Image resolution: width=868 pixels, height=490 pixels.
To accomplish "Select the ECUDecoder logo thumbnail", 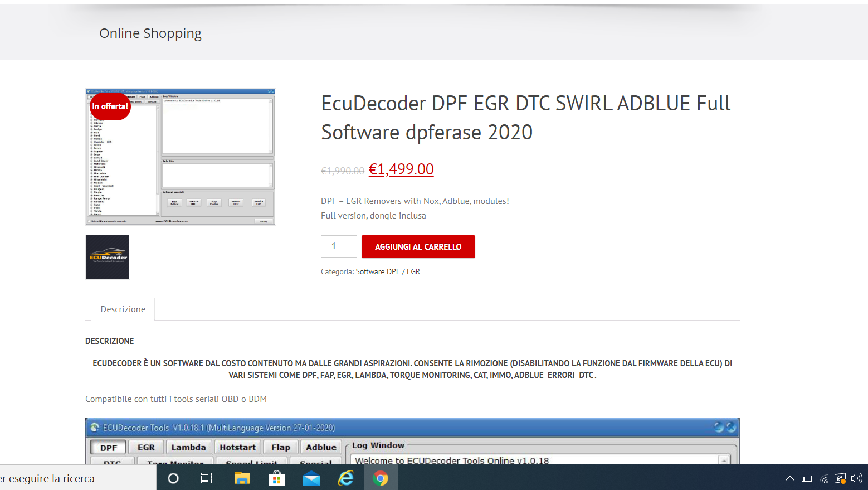I will coord(108,257).
